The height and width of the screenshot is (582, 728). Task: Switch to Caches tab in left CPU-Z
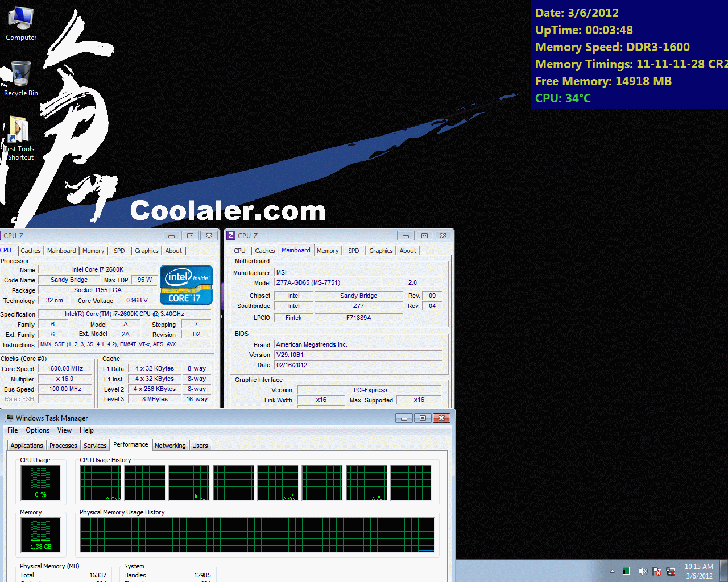pyautogui.click(x=31, y=251)
